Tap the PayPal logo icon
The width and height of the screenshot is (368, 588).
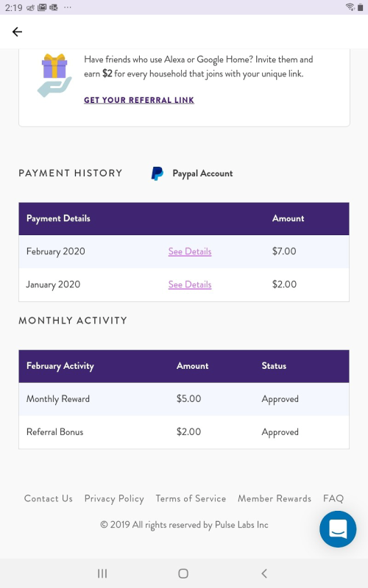pos(157,173)
